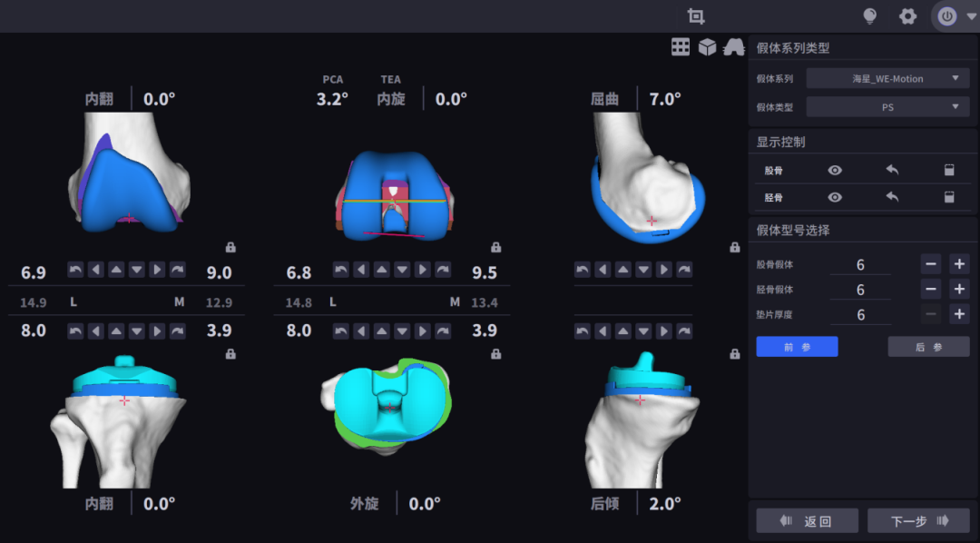Open settings via the gear icon
This screenshot has height=543, width=980.
(x=907, y=16)
